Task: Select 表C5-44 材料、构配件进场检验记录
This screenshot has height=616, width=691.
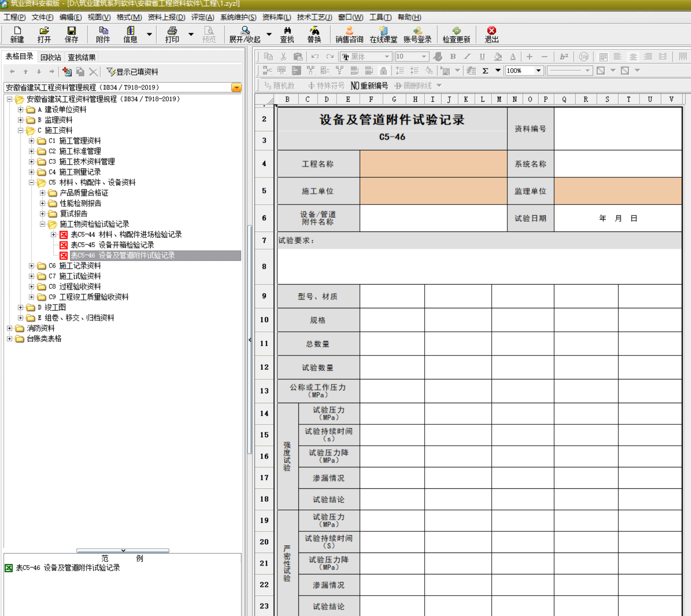Action: pyautogui.click(x=126, y=235)
